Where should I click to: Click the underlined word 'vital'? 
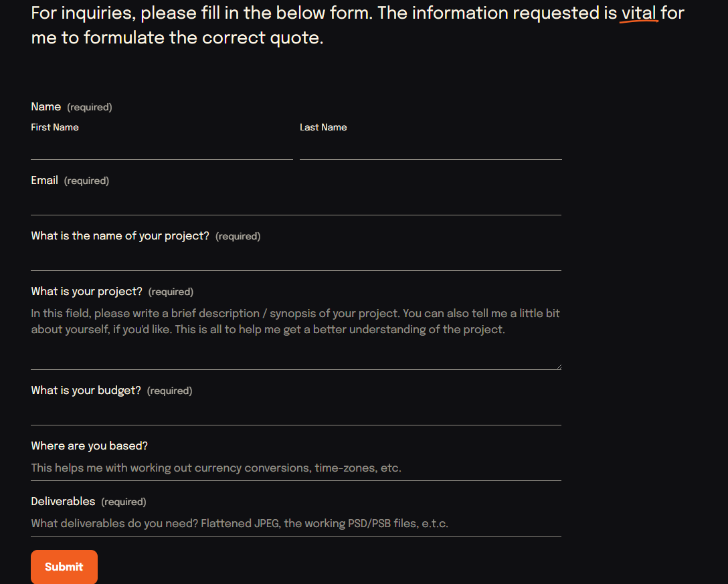(x=638, y=13)
